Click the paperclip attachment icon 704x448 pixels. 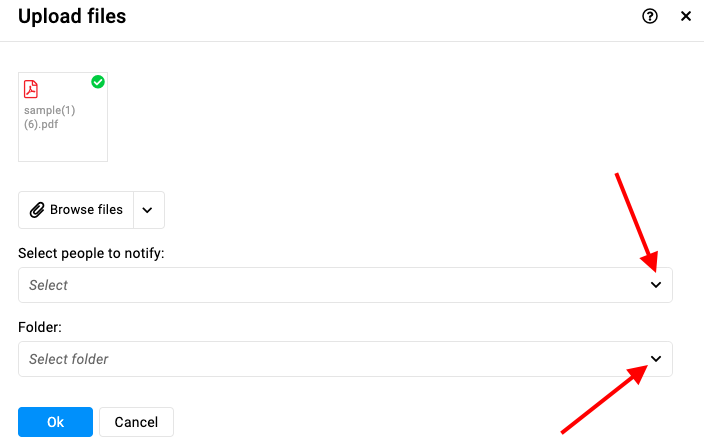tap(37, 210)
